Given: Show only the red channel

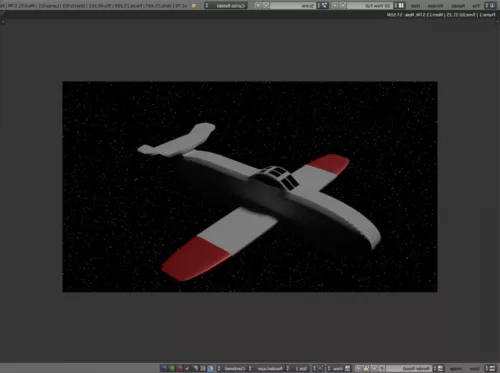Looking at the screenshot, I should (179, 368).
